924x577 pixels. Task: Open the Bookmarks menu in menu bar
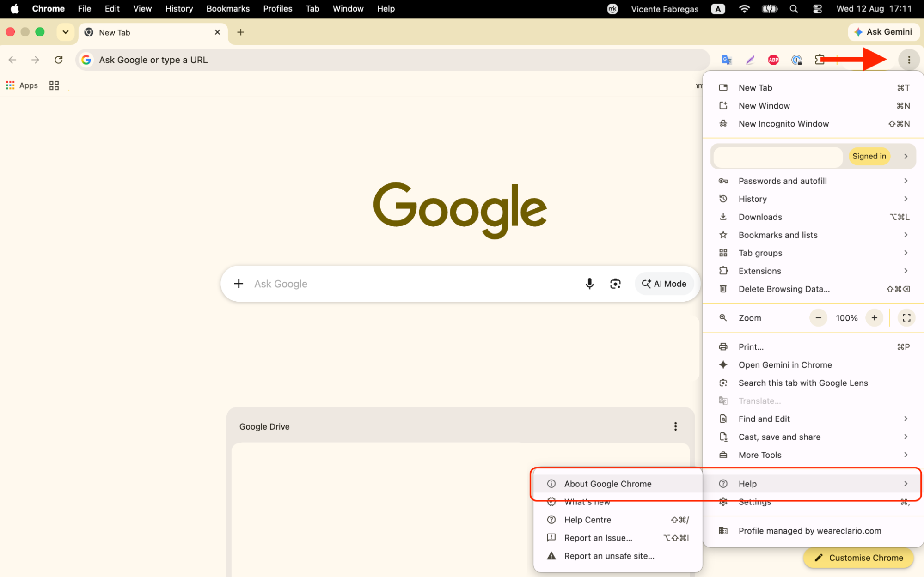(228, 9)
